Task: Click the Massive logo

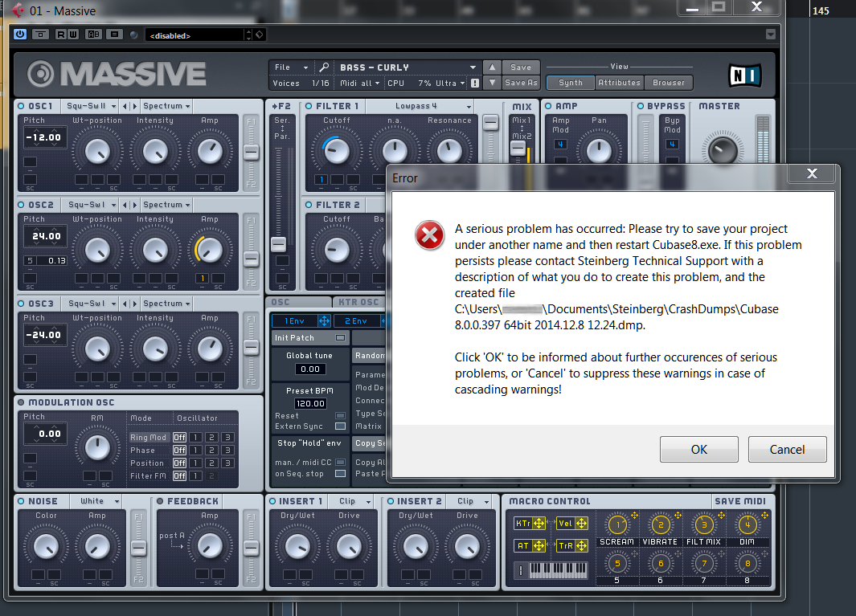Action: [x=117, y=74]
